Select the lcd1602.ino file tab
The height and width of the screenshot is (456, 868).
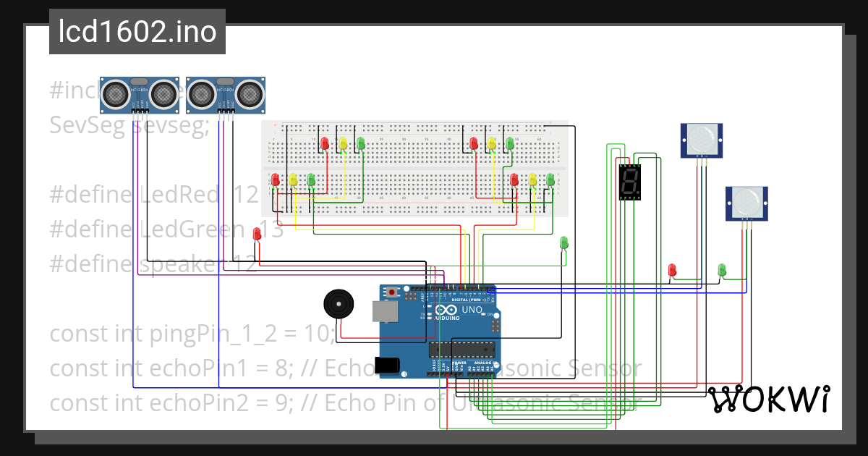[136, 31]
